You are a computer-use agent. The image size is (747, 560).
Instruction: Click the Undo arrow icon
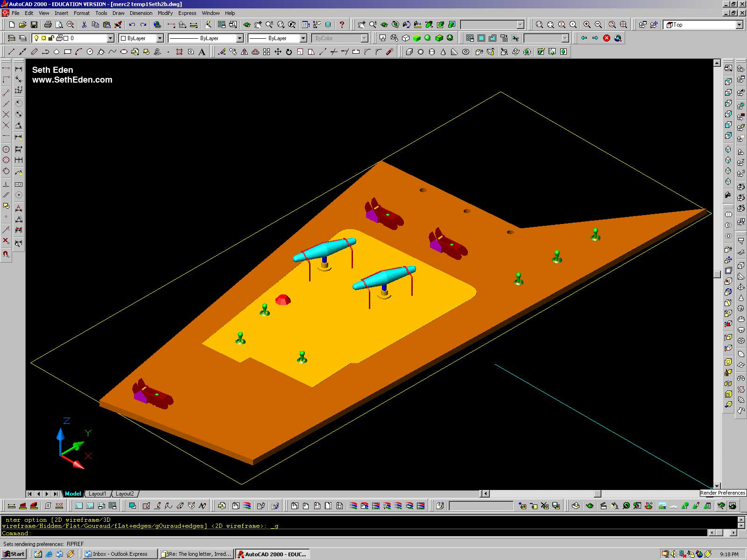tap(132, 25)
